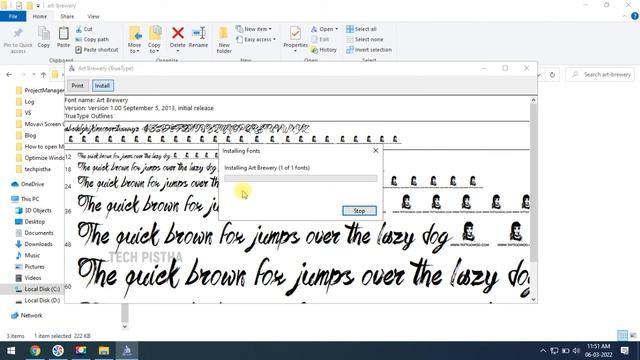Click the Refresh button in address bar

coord(552,75)
